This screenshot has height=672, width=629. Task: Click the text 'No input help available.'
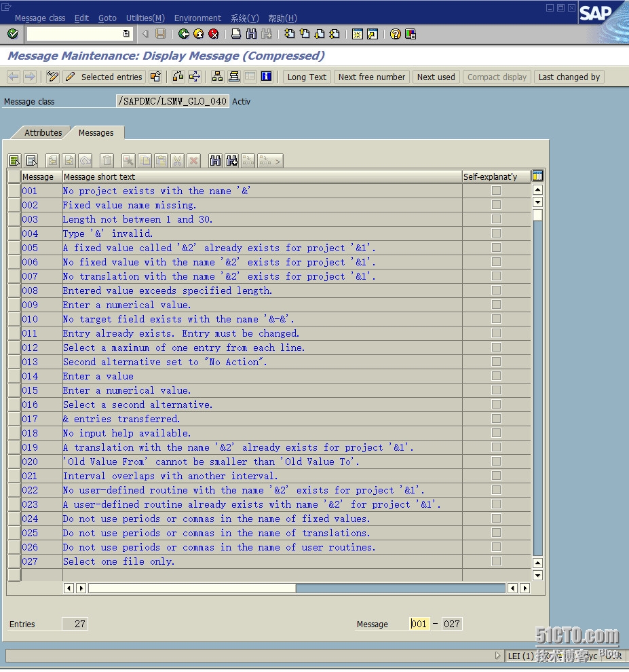(x=127, y=433)
